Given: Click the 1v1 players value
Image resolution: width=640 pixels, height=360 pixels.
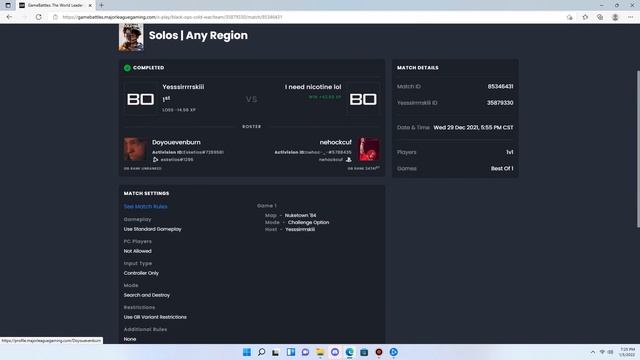Looking at the screenshot, I should click(510, 152).
